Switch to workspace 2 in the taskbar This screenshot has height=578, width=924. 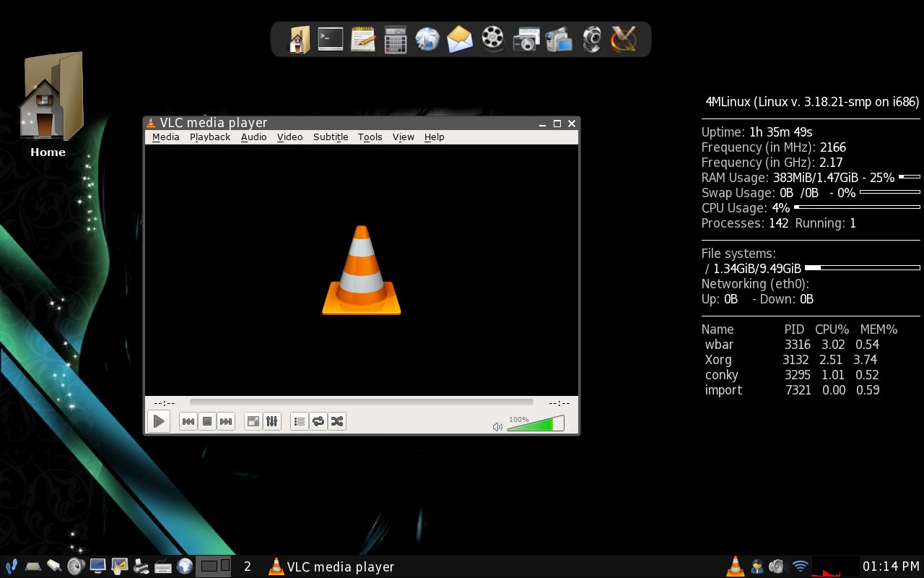pyautogui.click(x=248, y=566)
